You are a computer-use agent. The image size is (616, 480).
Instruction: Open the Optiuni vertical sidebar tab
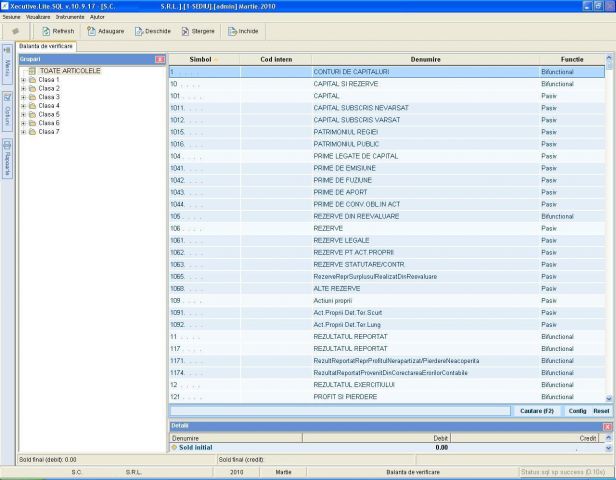[7, 112]
